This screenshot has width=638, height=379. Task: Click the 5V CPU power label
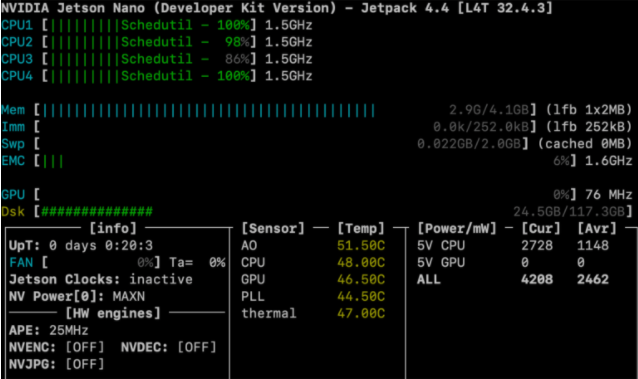(441, 245)
